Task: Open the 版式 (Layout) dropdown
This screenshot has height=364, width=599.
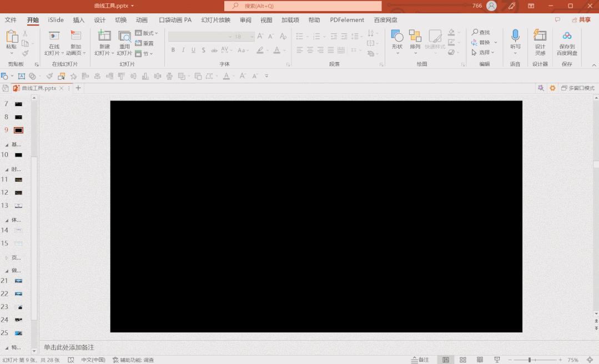Action: [x=147, y=33]
